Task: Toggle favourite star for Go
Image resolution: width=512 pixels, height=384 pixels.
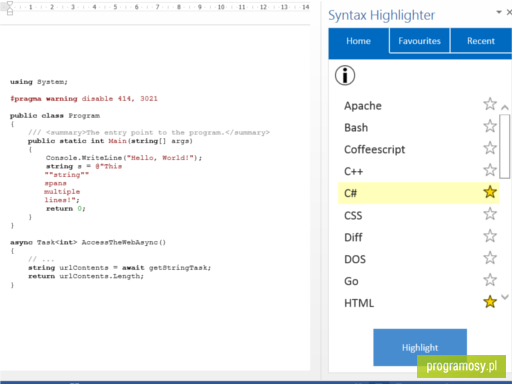Action: click(x=490, y=280)
